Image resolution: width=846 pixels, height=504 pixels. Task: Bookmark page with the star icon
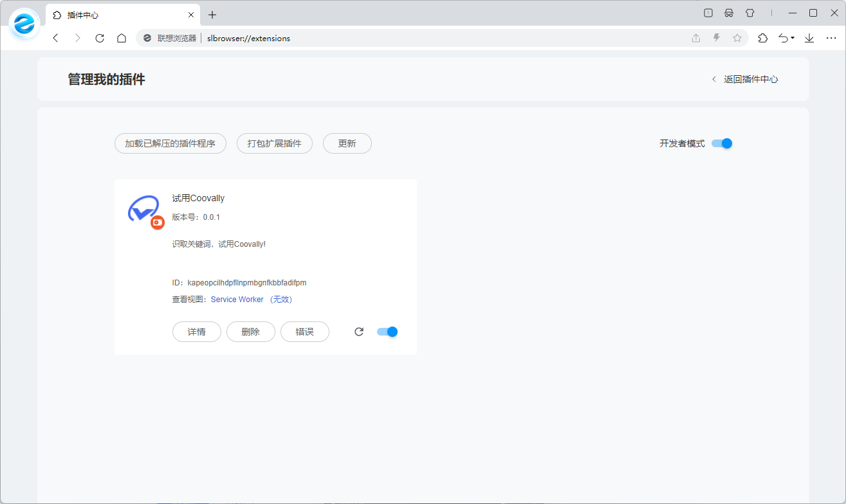tap(737, 39)
